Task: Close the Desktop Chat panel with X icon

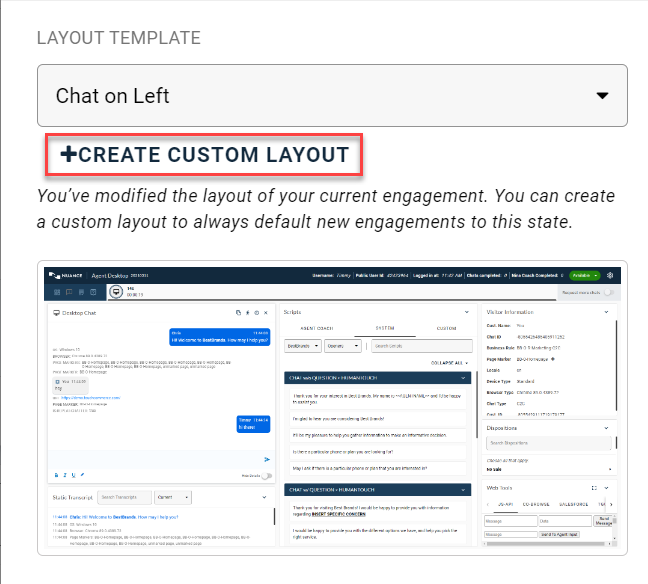Action: click(x=266, y=313)
